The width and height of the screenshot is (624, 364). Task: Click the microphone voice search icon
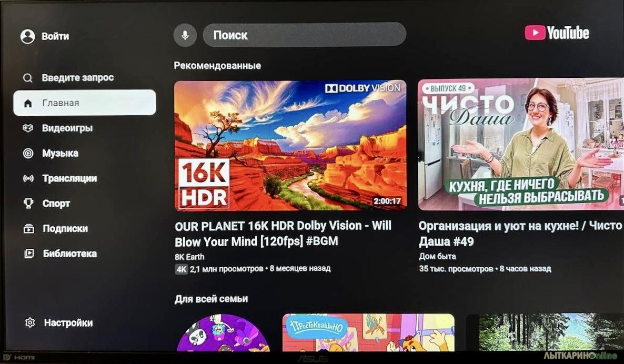185,35
